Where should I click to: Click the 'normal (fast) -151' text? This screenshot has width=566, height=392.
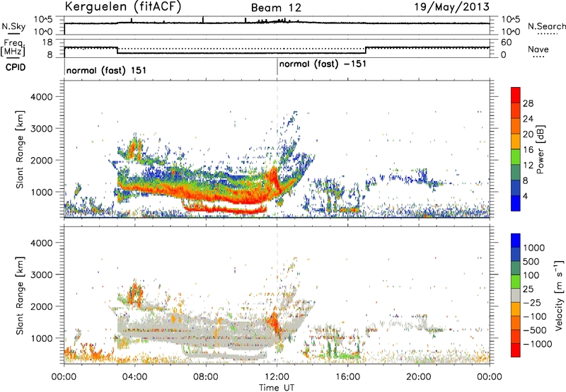(323, 64)
